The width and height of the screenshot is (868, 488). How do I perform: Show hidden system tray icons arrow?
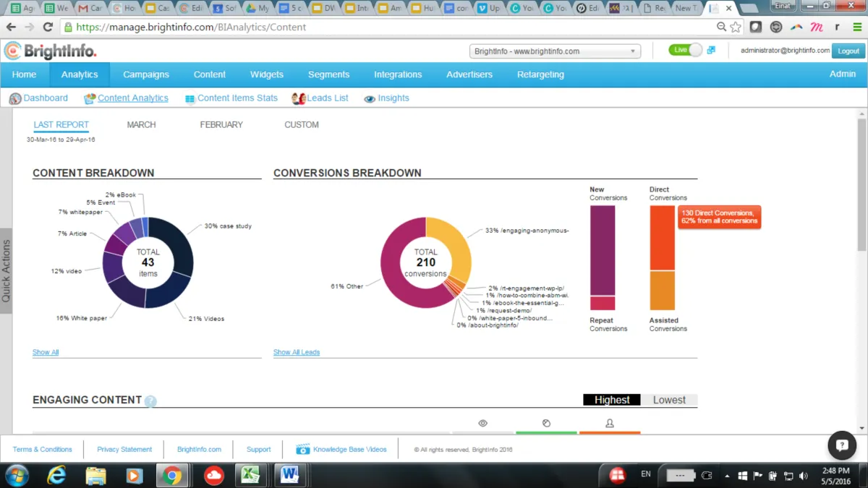[727, 476]
